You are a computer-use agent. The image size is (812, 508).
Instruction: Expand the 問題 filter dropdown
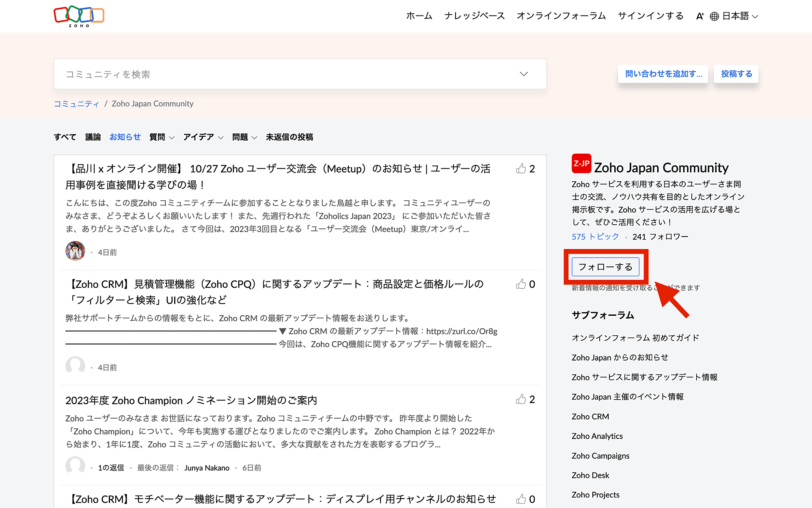click(254, 138)
